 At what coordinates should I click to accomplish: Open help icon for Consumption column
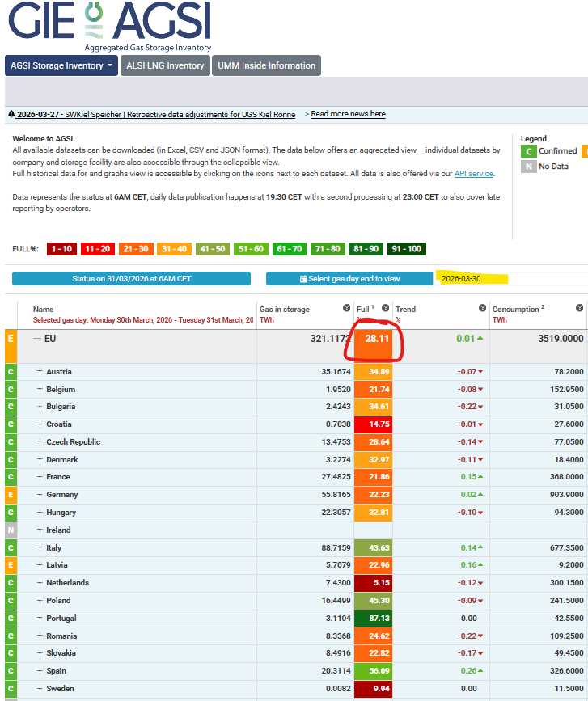(579, 308)
